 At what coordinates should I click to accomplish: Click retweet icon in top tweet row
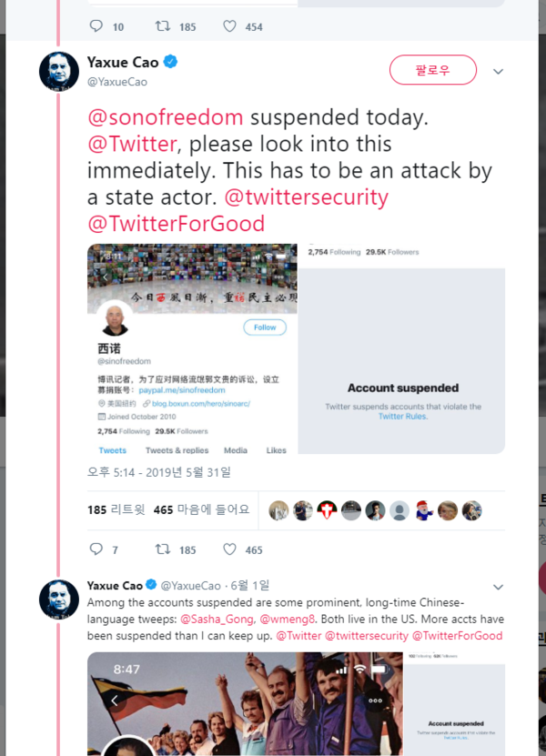163,26
